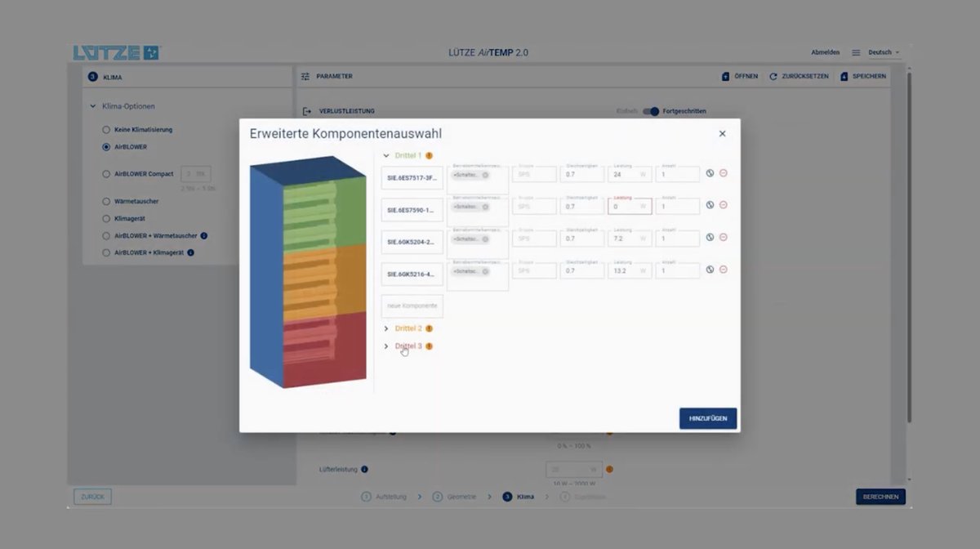Collapse the Klima-Optionen section
This screenshot has width=980, height=549.
[93, 106]
